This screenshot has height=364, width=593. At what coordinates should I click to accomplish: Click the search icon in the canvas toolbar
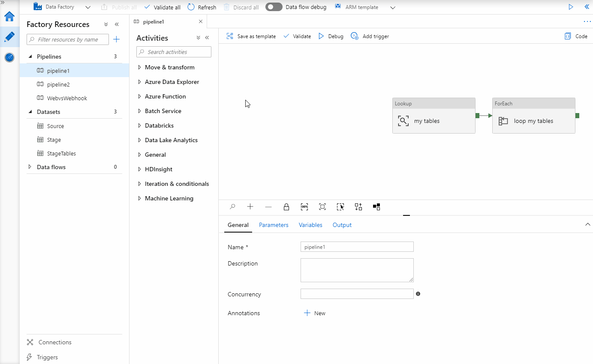coord(232,207)
